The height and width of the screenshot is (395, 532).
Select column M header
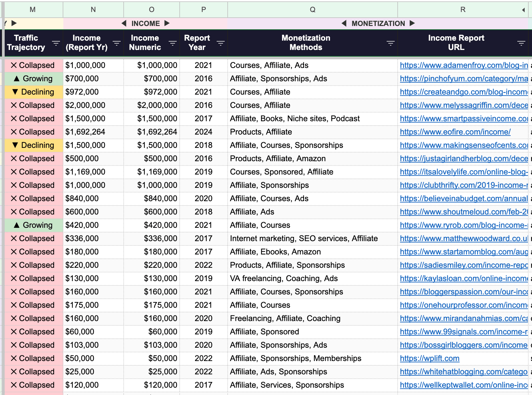[x=33, y=10]
